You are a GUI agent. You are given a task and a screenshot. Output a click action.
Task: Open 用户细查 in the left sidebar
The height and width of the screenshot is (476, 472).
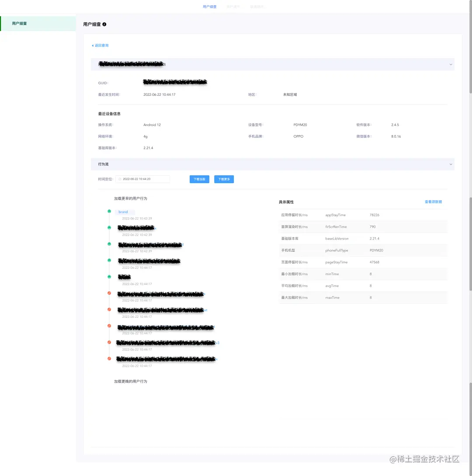(x=38, y=23)
